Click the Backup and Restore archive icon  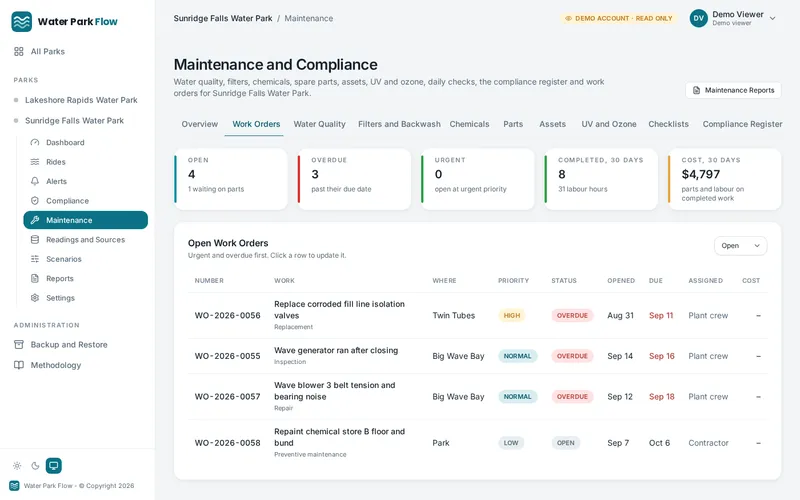[x=19, y=344]
